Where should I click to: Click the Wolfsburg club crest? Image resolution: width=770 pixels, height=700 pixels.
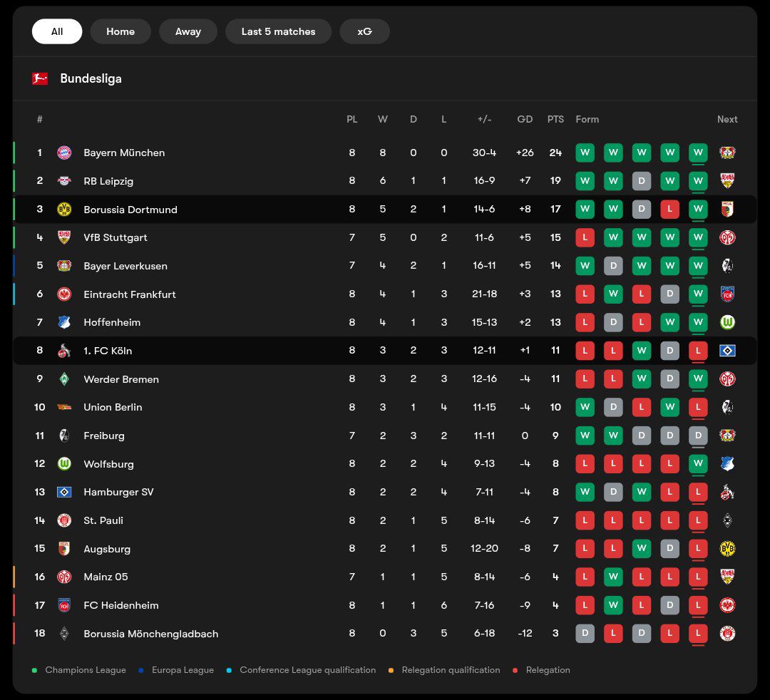point(64,464)
